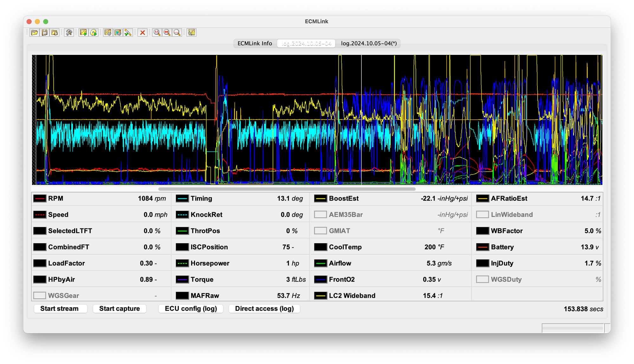
Task: Enable the GMIAT empty checkbox
Action: pyautogui.click(x=320, y=231)
